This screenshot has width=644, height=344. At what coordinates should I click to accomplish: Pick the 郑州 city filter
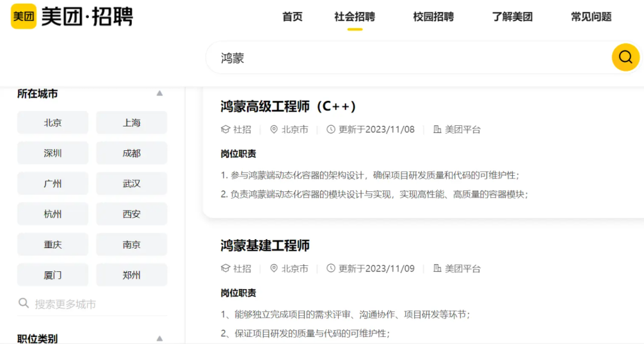click(131, 275)
